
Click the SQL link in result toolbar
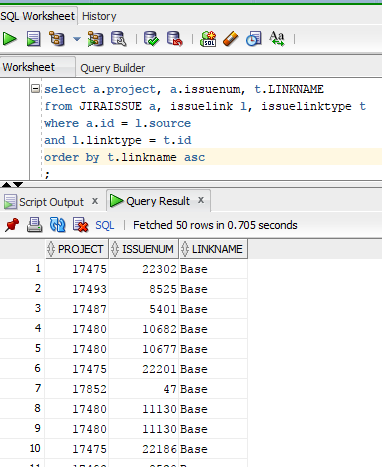pos(105,225)
